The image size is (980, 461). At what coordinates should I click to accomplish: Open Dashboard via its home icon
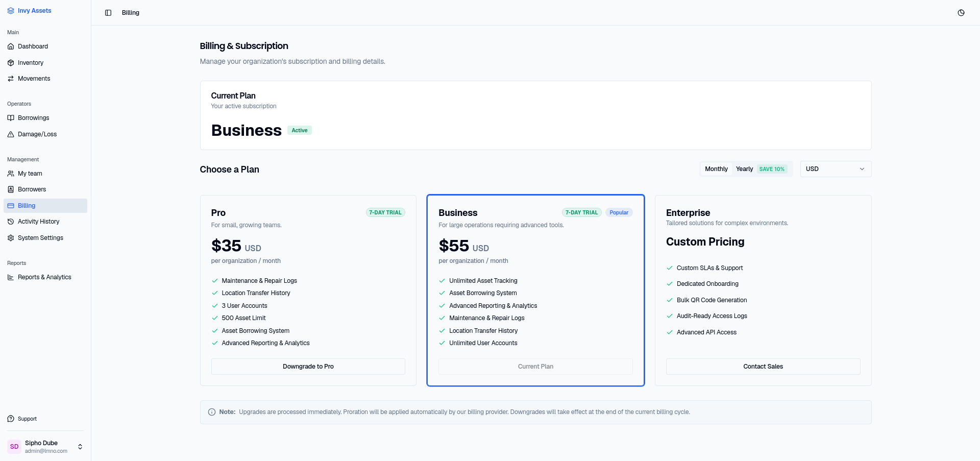[x=11, y=46]
